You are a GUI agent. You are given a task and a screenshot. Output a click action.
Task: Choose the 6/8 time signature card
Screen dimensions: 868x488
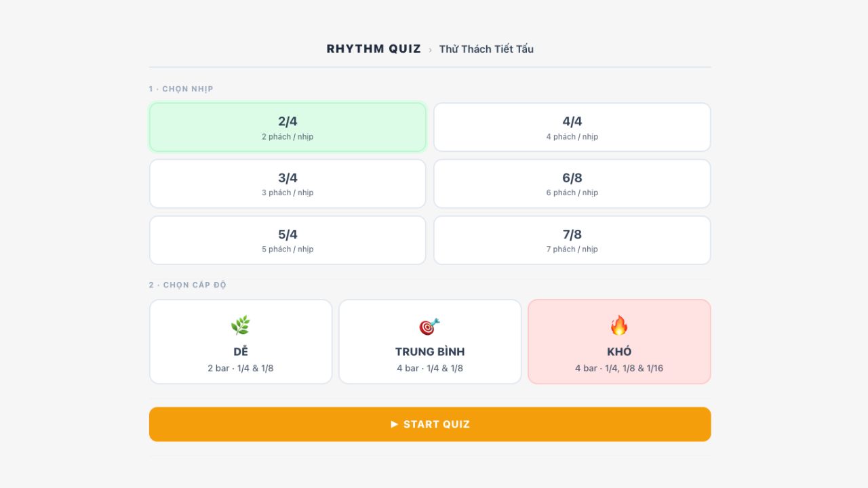pos(572,184)
